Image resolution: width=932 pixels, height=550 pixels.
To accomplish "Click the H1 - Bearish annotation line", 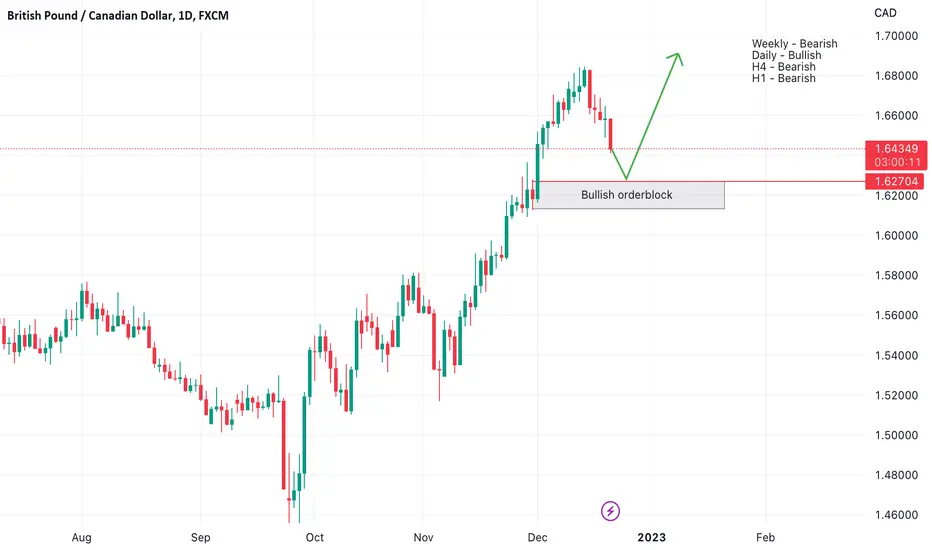I will click(x=783, y=78).
